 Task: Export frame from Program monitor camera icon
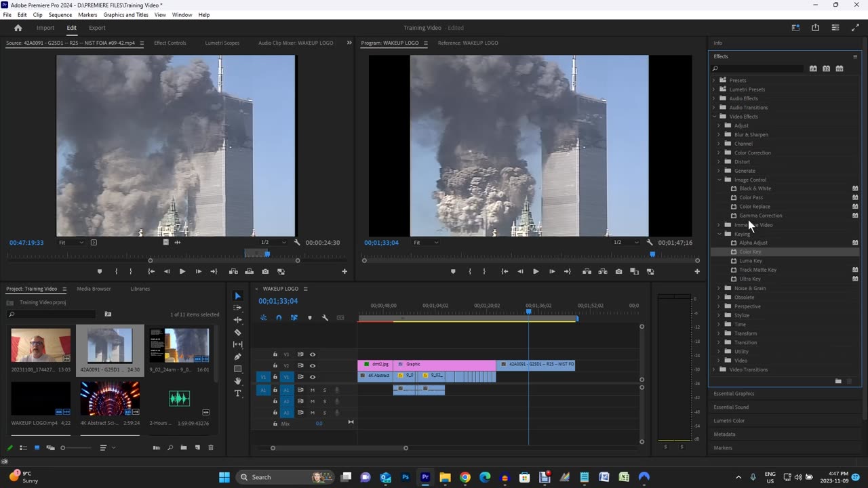pyautogui.click(x=618, y=271)
